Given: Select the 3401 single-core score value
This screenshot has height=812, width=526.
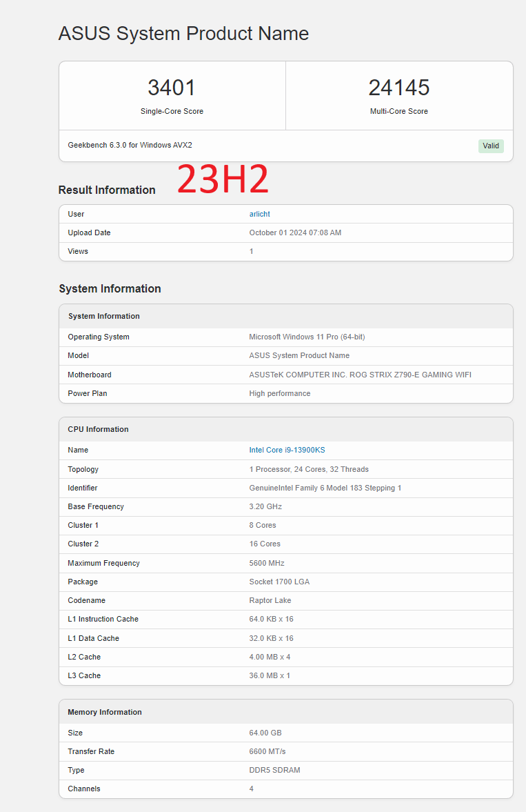Looking at the screenshot, I should 172,88.
